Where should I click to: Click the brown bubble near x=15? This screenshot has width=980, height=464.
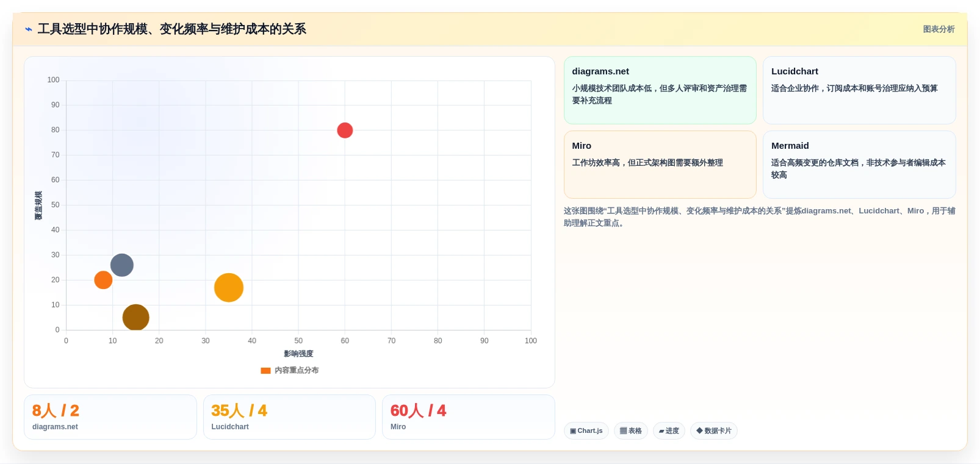(x=135, y=318)
